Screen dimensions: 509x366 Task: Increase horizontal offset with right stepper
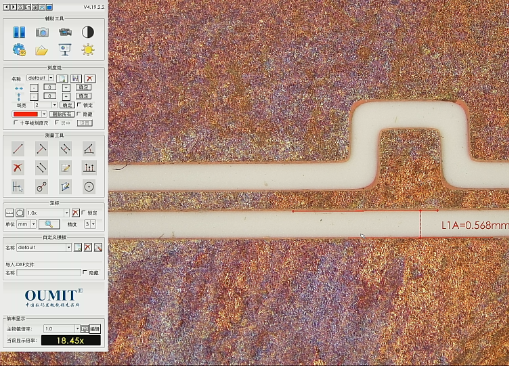click(66, 87)
